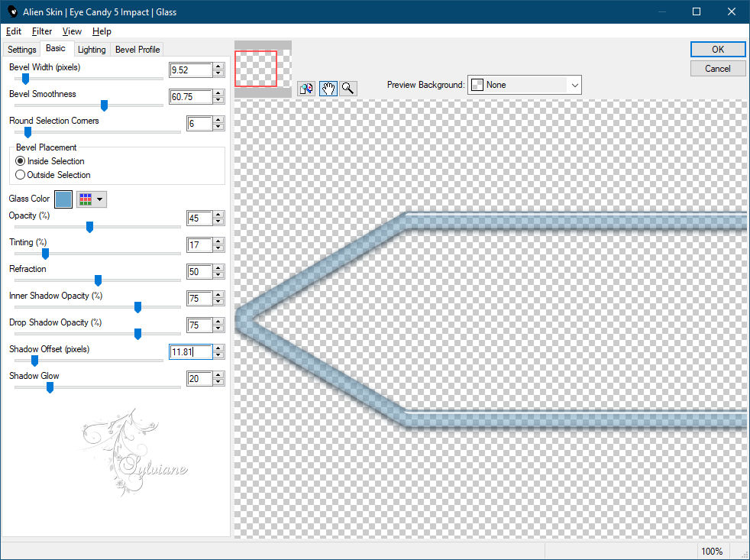Click the Inner Shadow Opacity value field
The width and height of the screenshot is (750, 560).
point(199,299)
